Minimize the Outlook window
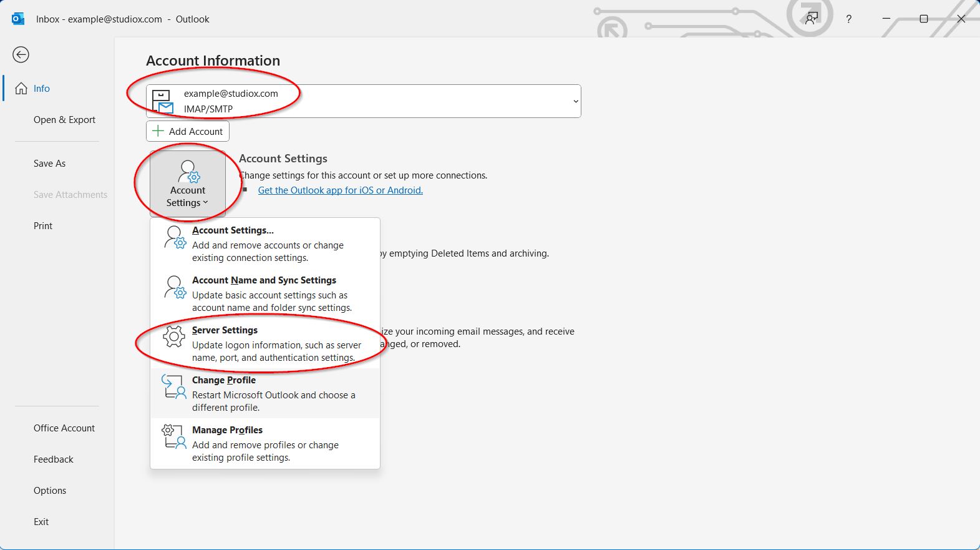This screenshot has width=980, height=550. click(886, 19)
